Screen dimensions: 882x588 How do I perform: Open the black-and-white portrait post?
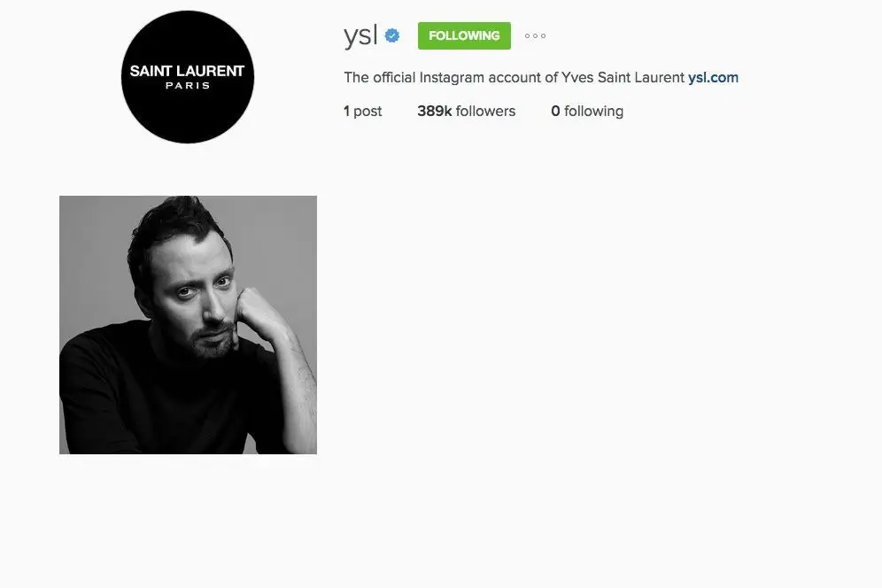tap(188, 325)
